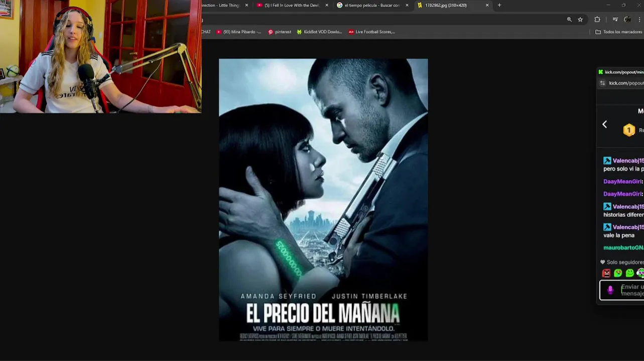
Task: Open Chrome's three-dot menu
Action: point(640,20)
